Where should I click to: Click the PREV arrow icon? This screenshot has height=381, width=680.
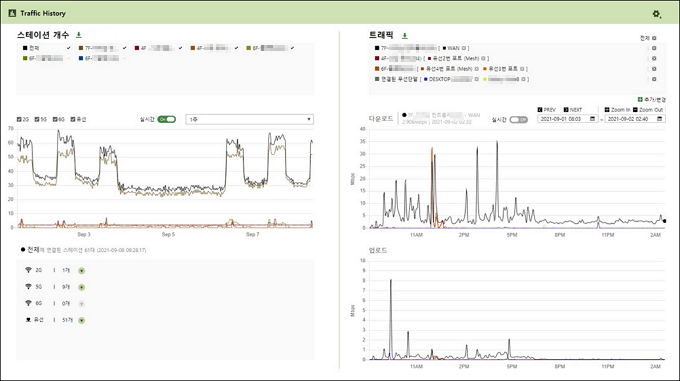540,110
